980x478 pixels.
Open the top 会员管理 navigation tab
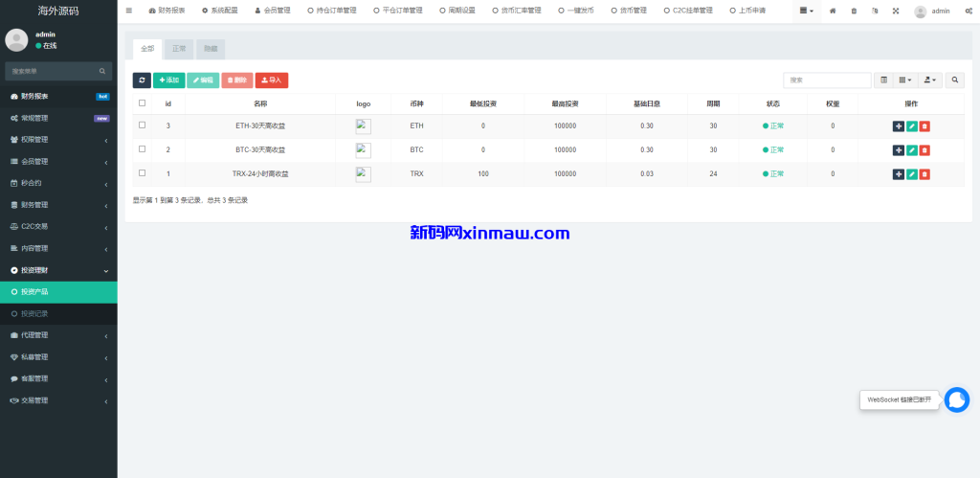[x=273, y=11]
